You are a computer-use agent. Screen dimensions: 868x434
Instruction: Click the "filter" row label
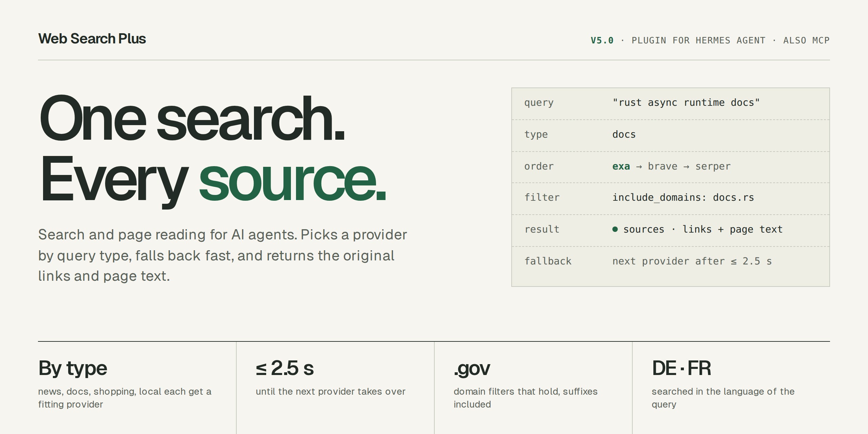542,197
